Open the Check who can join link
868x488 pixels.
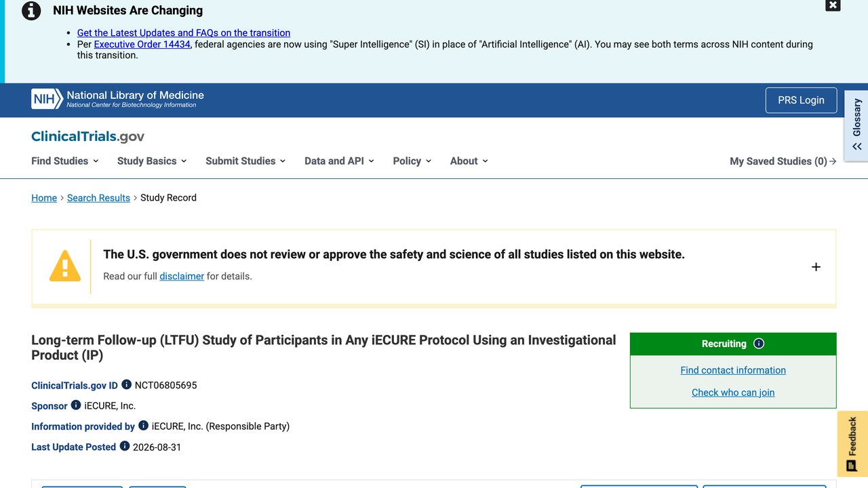733,392
